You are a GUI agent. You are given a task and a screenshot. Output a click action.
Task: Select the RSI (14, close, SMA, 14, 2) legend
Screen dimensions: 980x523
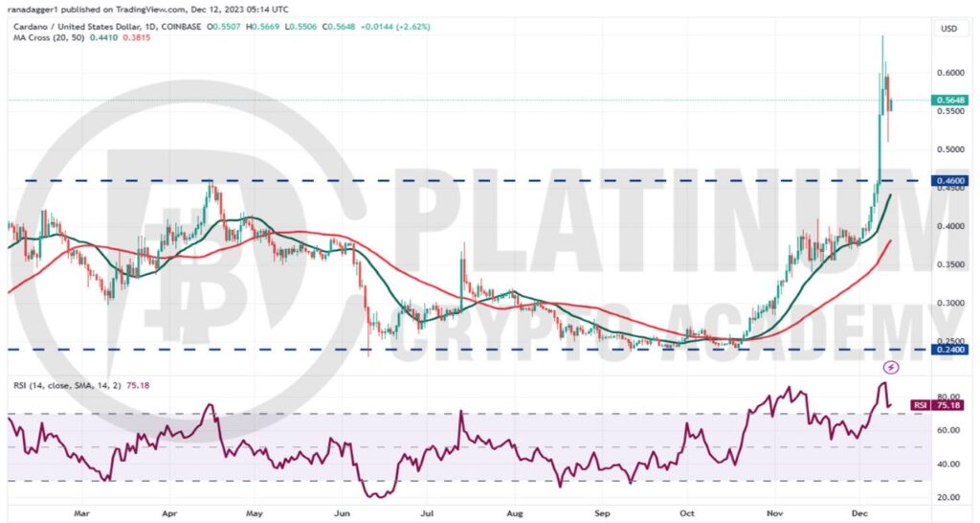[66, 386]
